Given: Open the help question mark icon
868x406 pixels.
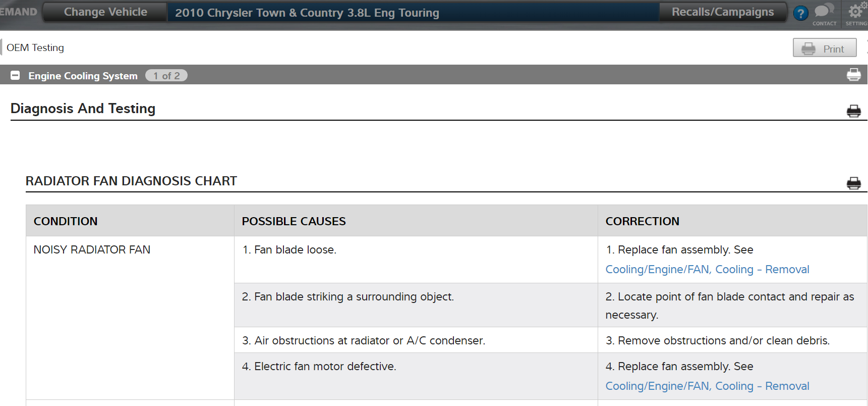Looking at the screenshot, I should tap(800, 13).
